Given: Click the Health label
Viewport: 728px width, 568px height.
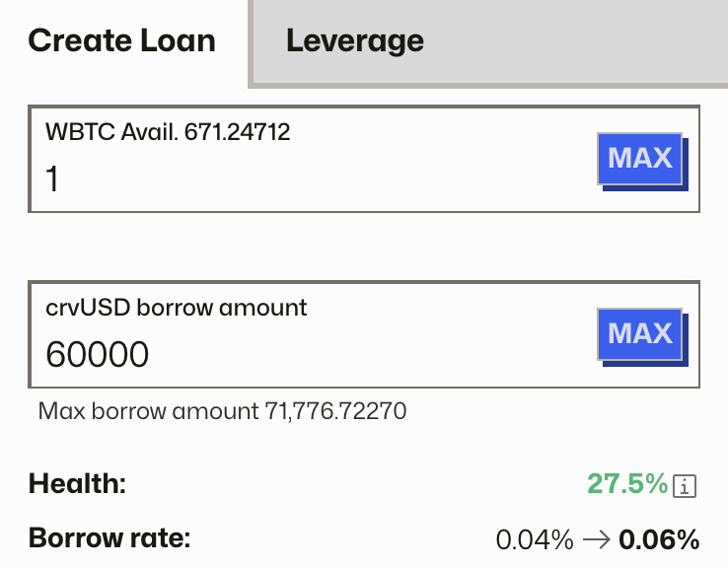Looking at the screenshot, I should point(78,483).
